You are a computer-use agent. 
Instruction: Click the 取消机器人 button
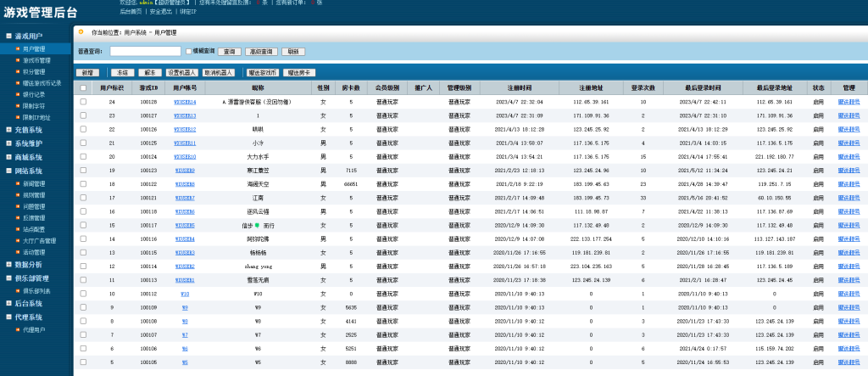(219, 73)
